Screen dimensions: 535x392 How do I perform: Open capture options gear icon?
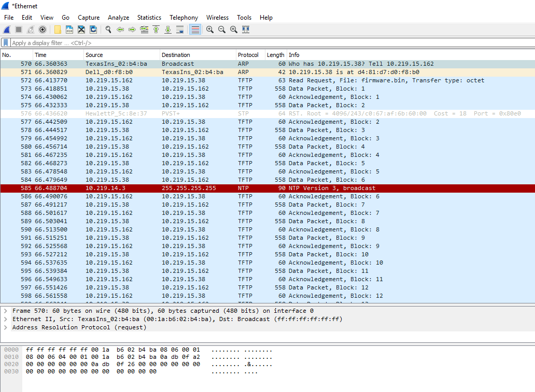[43, 30]
